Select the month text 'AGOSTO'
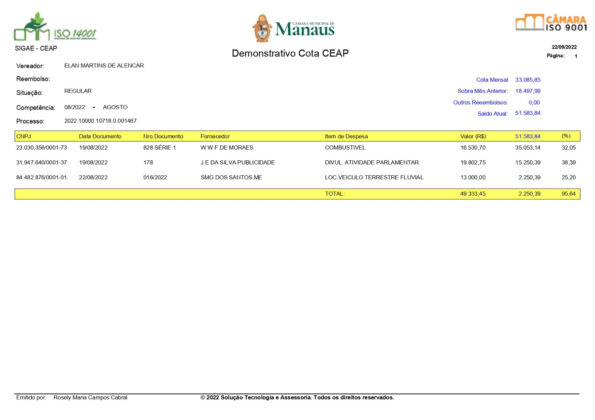The image size is (595, 420). pos(115,107)
